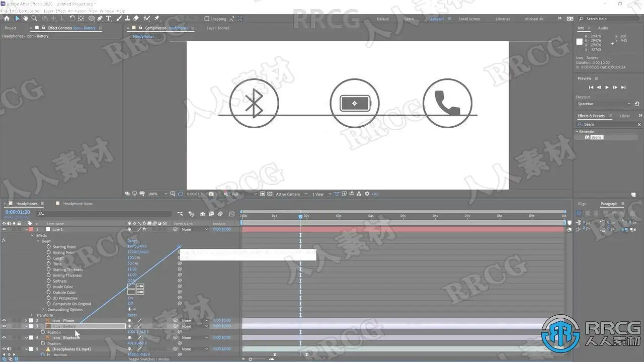Image resolution: width=644 pixels, height=362 pixels.
Task: Collapse the Line 1 layer properties
Action: coord(27,229)
